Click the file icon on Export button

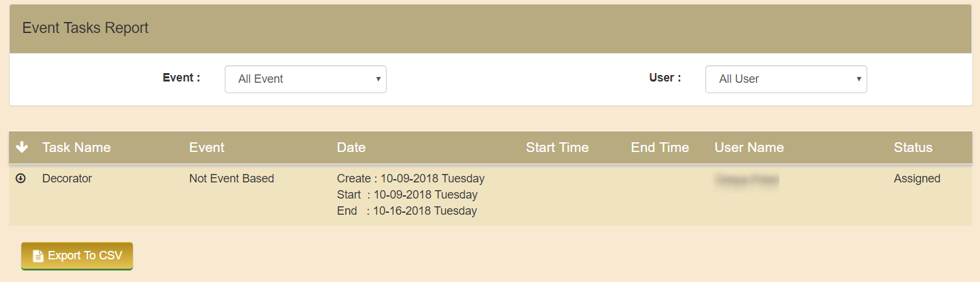[x=38, y=256]
